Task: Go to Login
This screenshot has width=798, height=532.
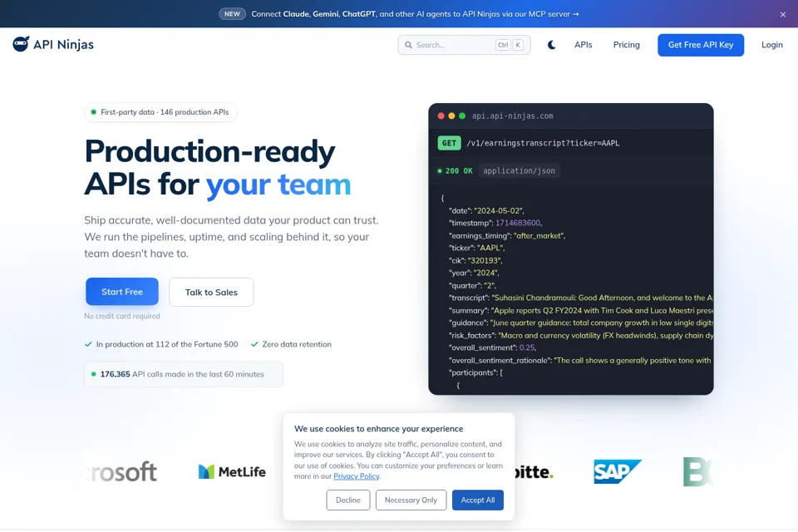Action: pos(772,45)
